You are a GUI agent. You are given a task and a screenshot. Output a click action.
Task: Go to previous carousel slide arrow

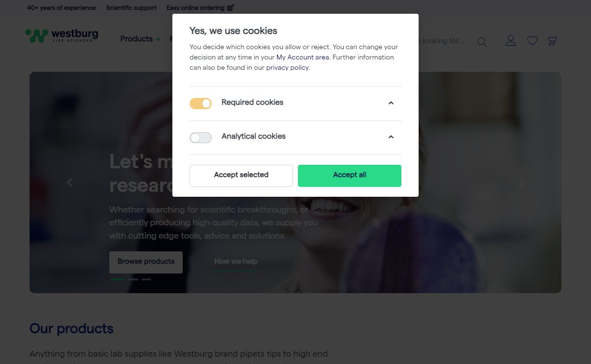click(69, 182)
